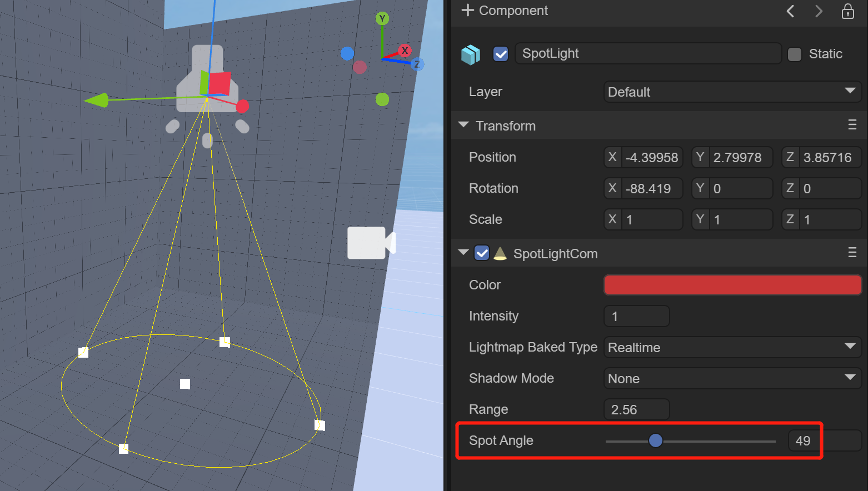Enable the Static checkbox
The height and width of the screenshot is (491, 868).
point(795,54)
